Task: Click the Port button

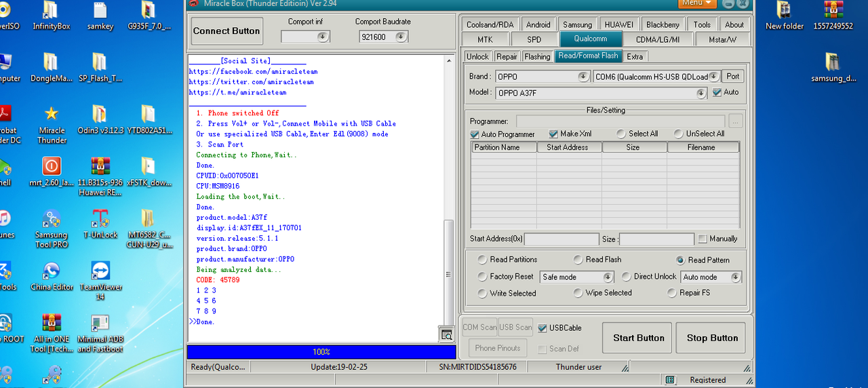Action: click(x=732, y=76)
